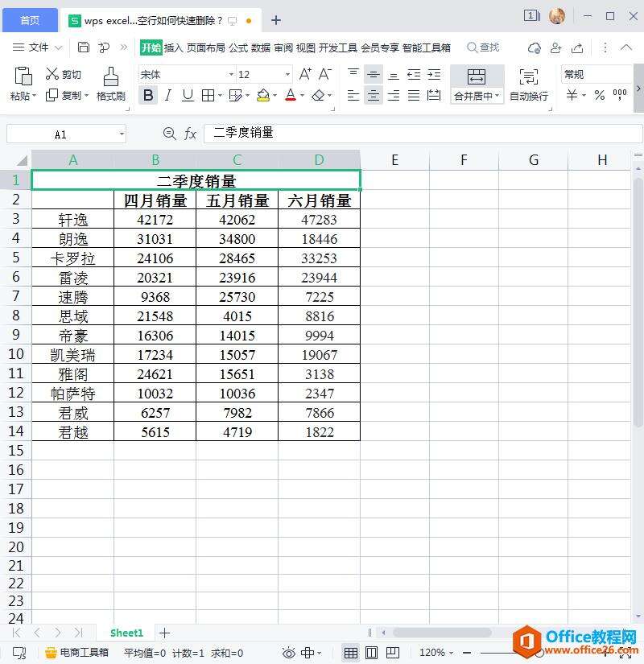Image resolution: width=644 pixels, height=664 pixels.
Task: Toggle horizontal center alignment
Action: (x=374, y=95)
